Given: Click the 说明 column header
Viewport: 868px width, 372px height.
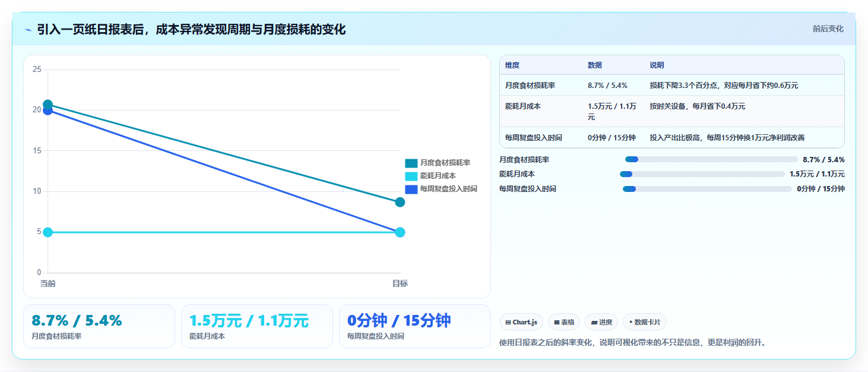Looking at the screenshot, I should 657,65.
